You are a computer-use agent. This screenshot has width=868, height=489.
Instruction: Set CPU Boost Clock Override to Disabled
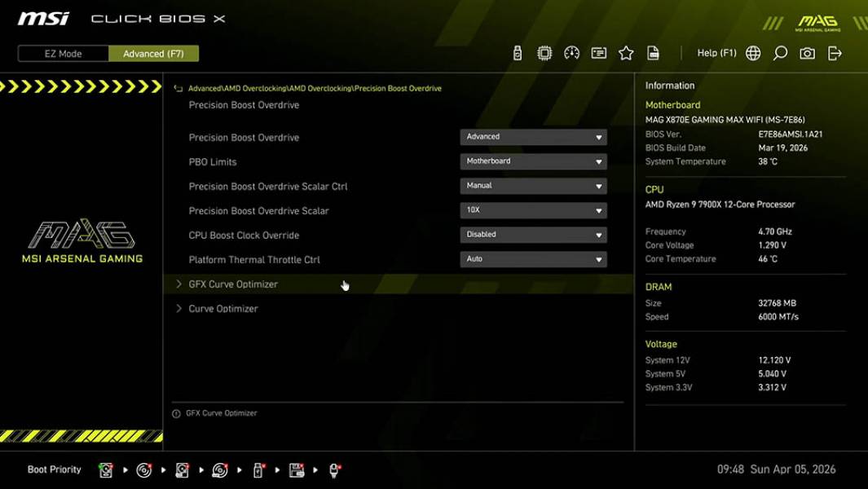(x=532, y=234)
